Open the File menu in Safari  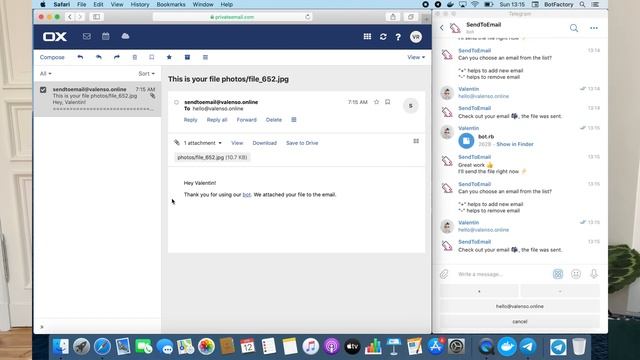82,4
